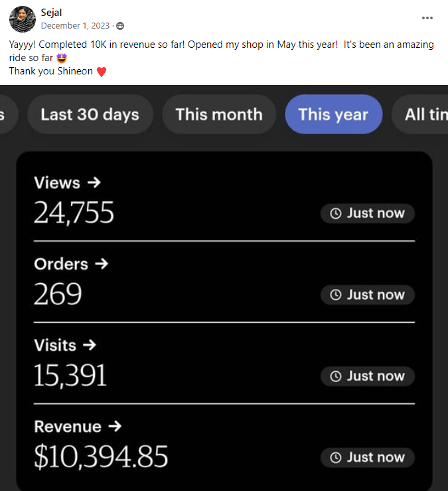Click the three-dots post options menu
Viewport: 448px width, 491px height.
coord(428,18)
